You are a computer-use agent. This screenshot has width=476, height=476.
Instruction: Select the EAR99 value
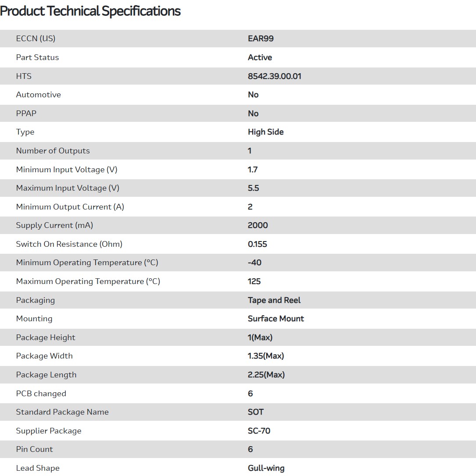point(261,39)
